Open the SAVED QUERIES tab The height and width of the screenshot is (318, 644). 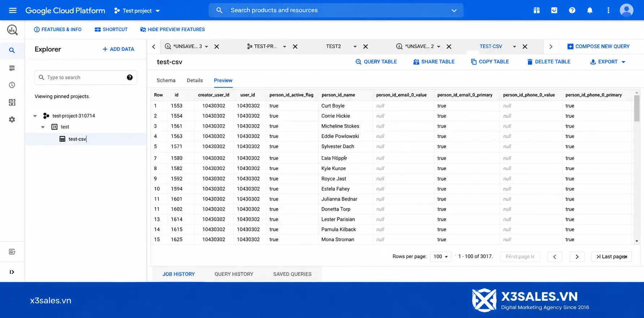tap(292, 274)
